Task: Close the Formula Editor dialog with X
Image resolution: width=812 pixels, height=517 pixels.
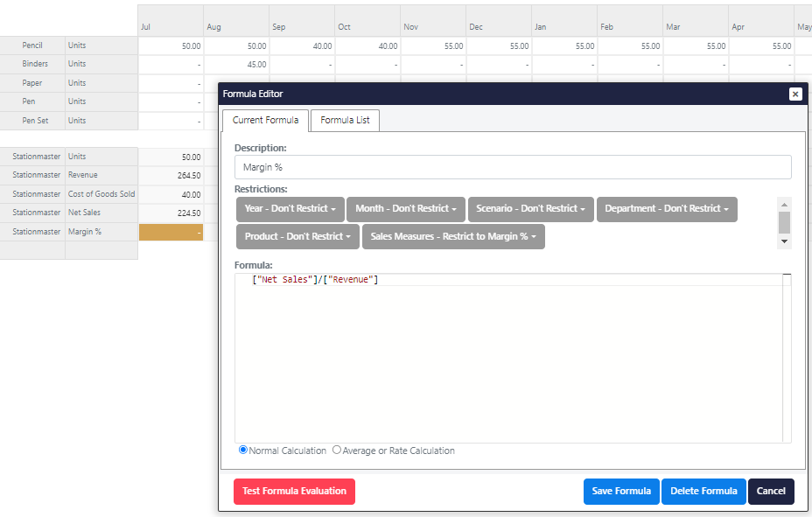Action: tap(794, 94)
